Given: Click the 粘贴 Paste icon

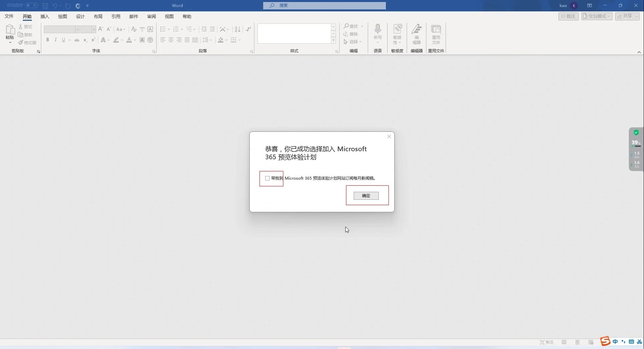Looking at the screenshot, I should click(10, 30).
